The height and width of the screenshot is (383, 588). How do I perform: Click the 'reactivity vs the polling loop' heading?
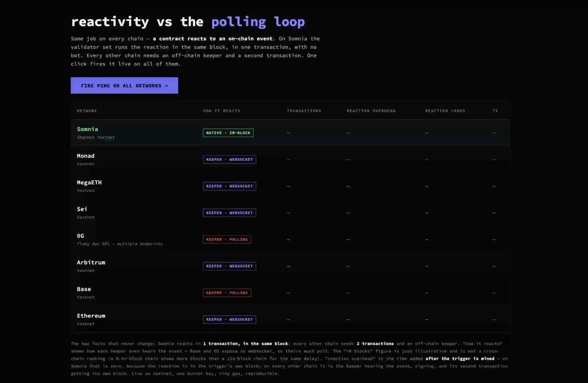click(188, 22)
